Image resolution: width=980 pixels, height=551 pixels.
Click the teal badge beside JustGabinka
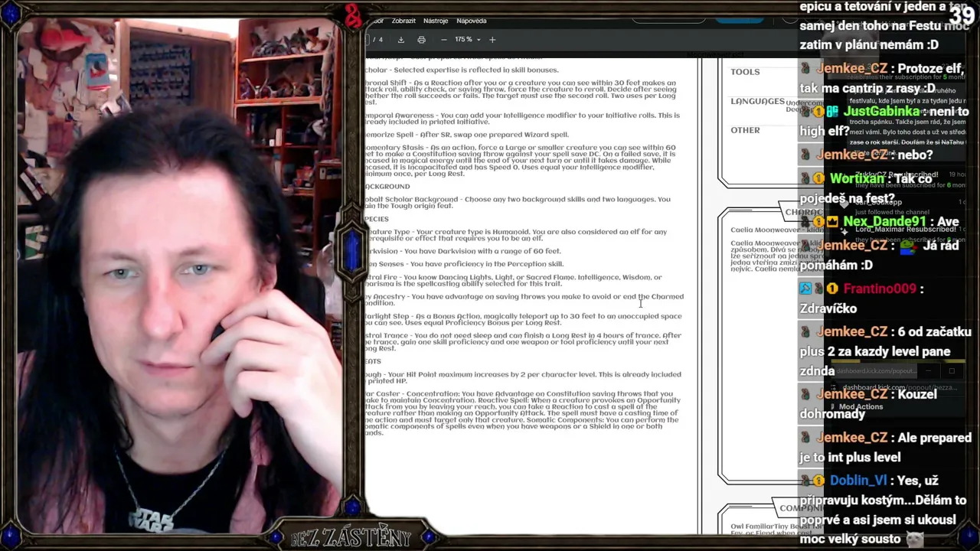832,112
